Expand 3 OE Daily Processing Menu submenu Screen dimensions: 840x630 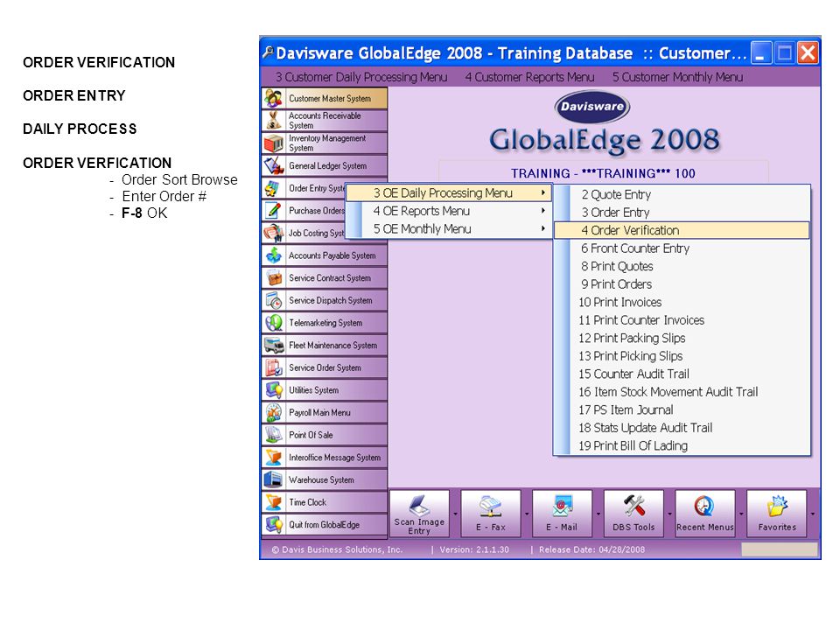tap(449, 192)
